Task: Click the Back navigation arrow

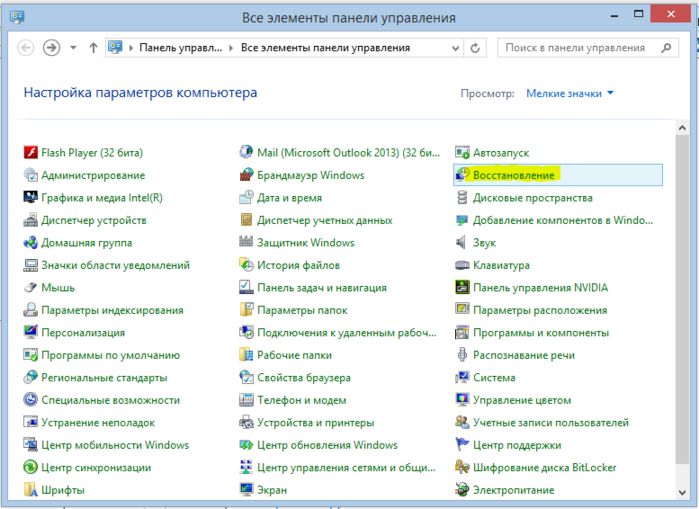Action: tap(26, 48)
